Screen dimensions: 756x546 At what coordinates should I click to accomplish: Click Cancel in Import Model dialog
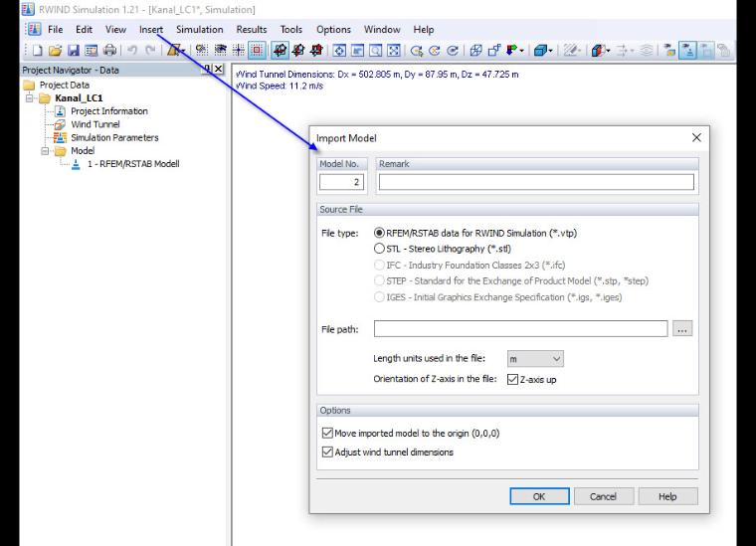603,496
